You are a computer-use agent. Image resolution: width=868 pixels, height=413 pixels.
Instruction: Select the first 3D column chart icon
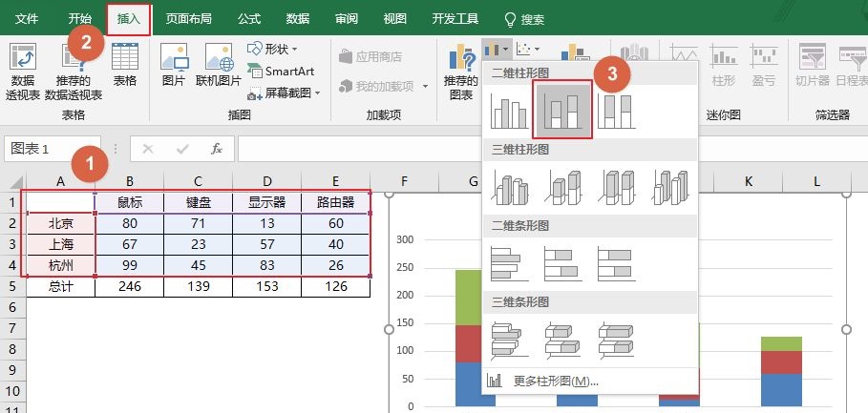click(x=509, y=186)
